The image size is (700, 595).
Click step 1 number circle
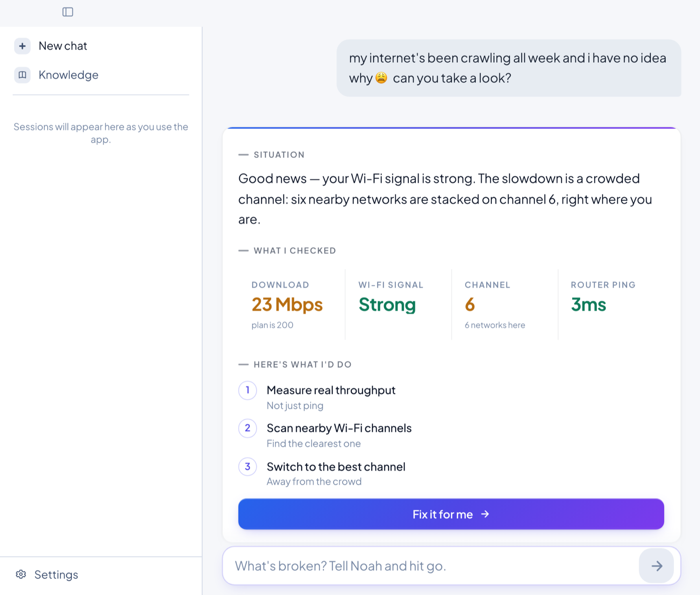pyautogui.click(x=248, y=390)
